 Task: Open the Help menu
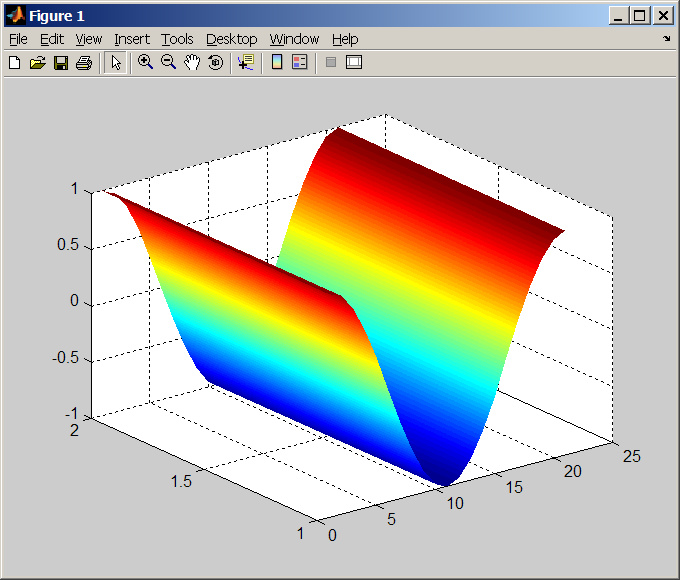pos(345,39)
